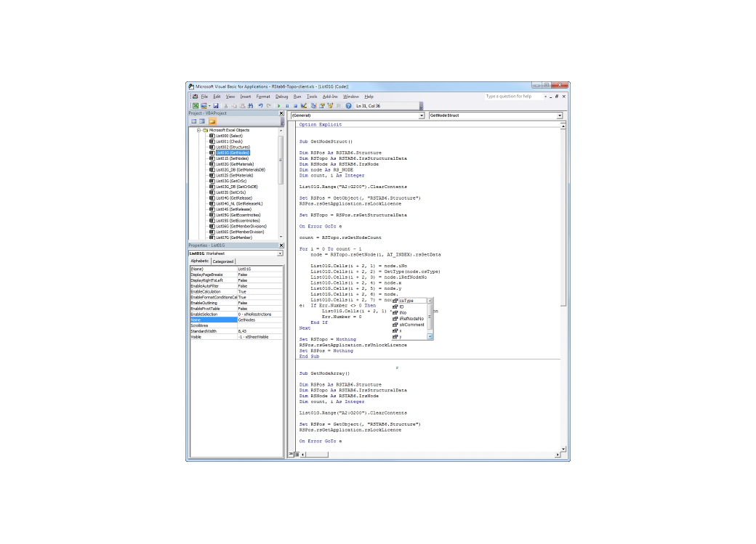
Task: Switch to the Categorized properties tab
Action: 223,261
